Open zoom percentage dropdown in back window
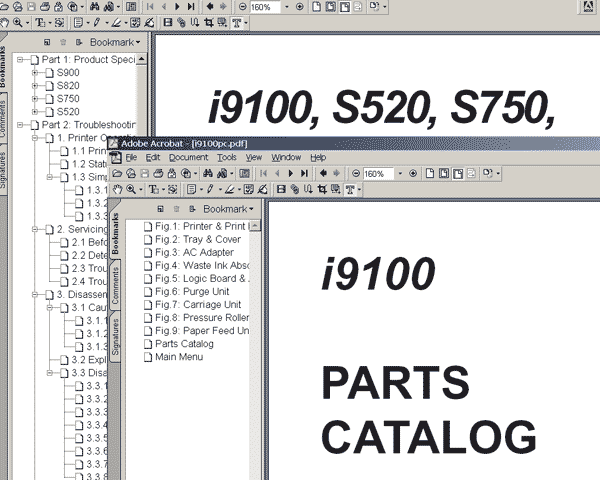This screenshot has width=600, height=480. 287,7
